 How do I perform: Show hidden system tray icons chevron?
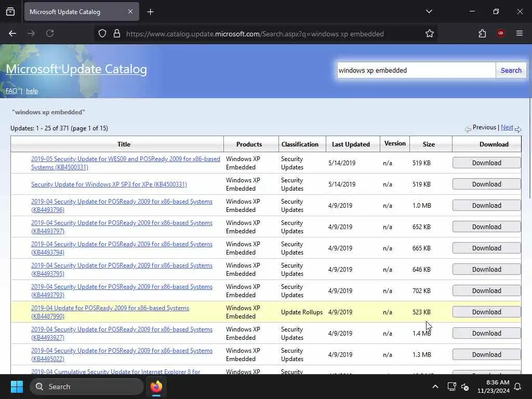tap(435, 387)
